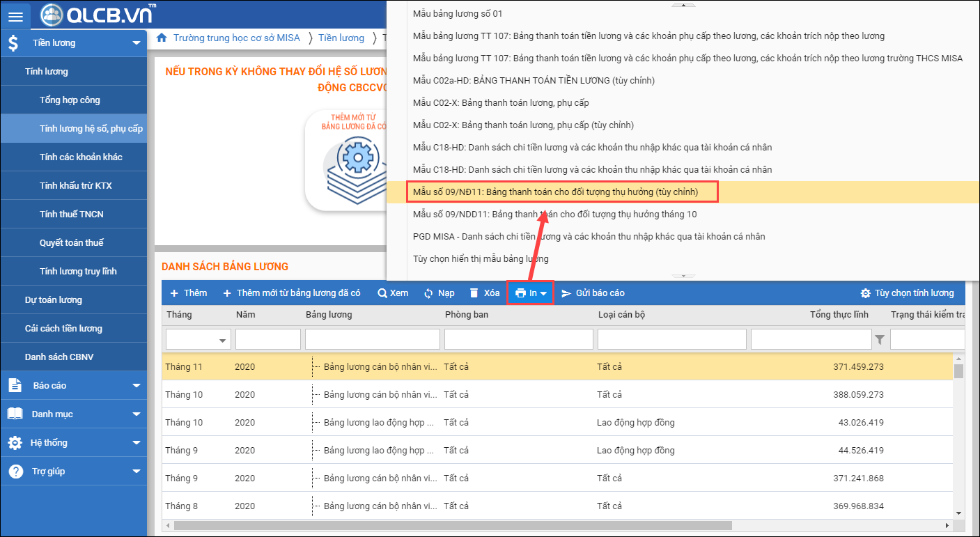The height and width of the screenshot is (537, 980).
Task: Click Thêm mới từ bảng lương đã có
Action: pyautogui.click(x=291, y=293)
